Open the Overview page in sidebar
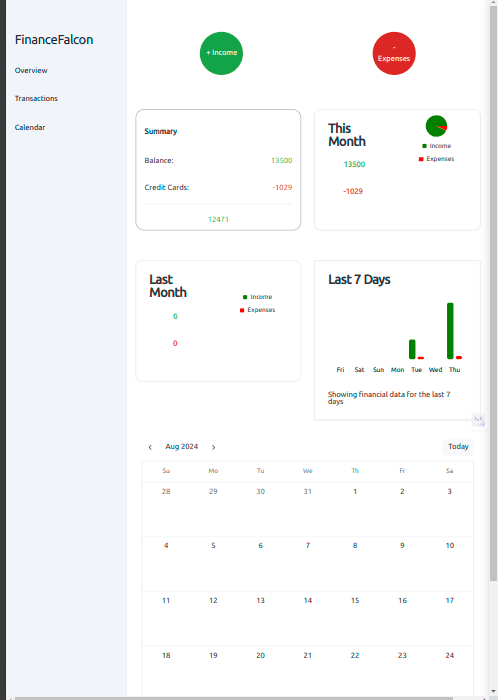498x700 pixels. point(31,70)
